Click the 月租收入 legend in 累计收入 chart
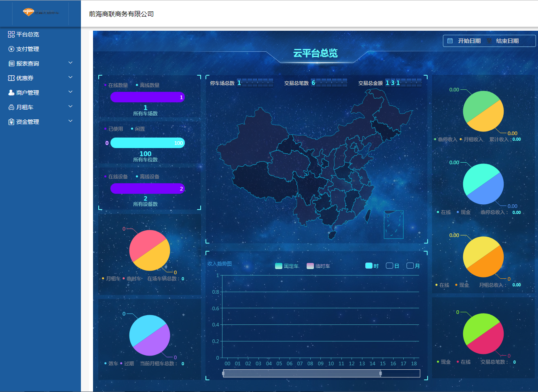538x392 pixels. click(472, 139)
